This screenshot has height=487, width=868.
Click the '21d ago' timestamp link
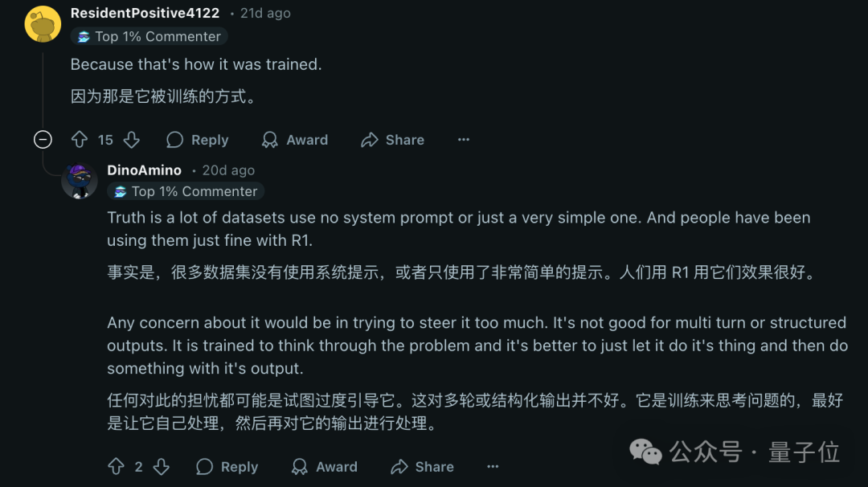coord(265,12)
